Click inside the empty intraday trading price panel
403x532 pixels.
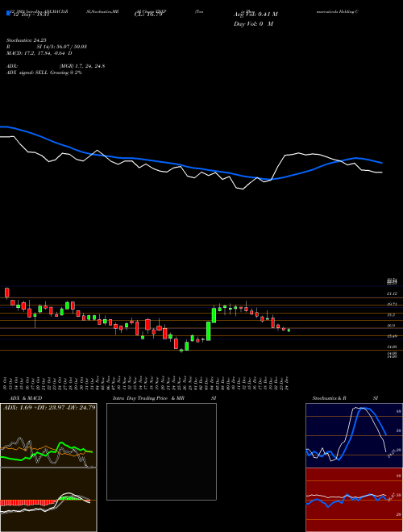click(161, 451)
